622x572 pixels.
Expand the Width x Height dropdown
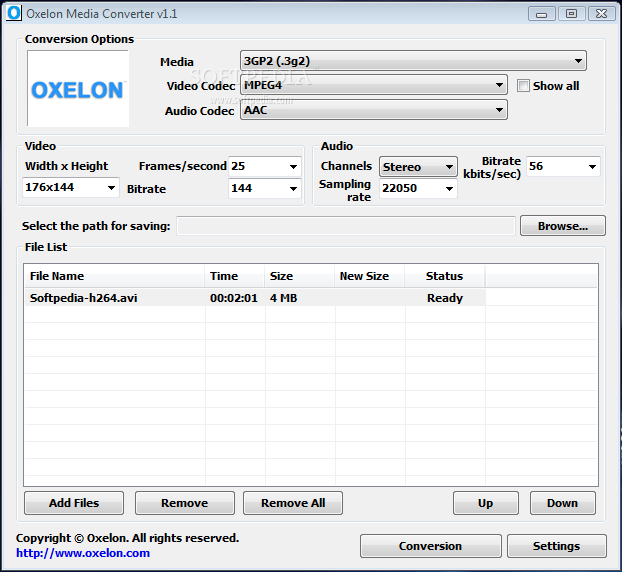pyautogui.click(x=71, y=187)
